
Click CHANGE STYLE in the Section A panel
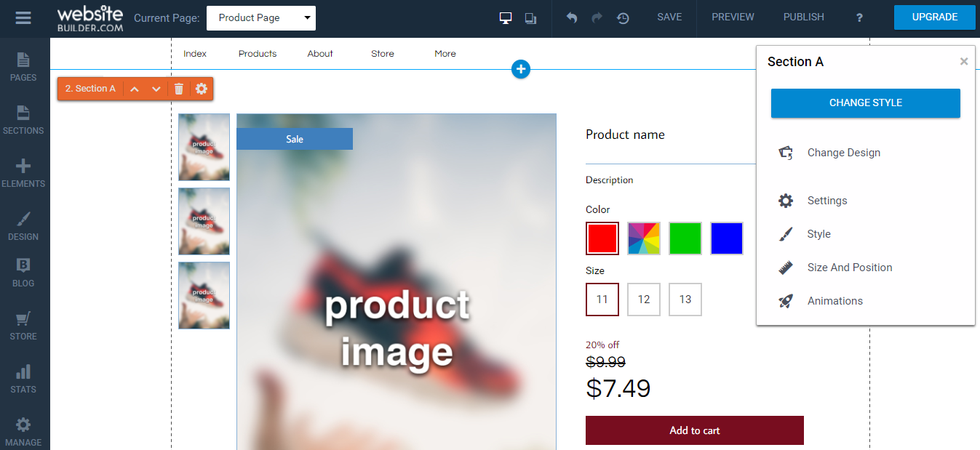click(865, 103)
